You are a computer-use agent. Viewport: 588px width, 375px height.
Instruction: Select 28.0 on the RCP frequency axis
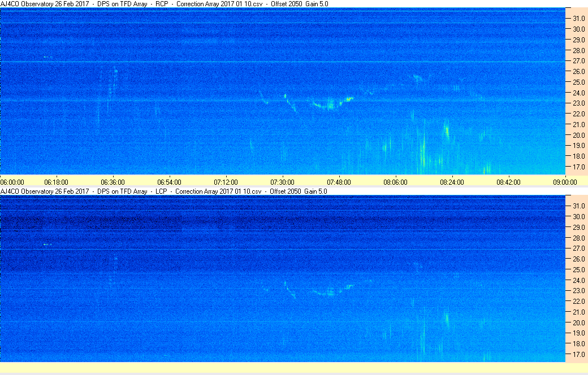578,50
